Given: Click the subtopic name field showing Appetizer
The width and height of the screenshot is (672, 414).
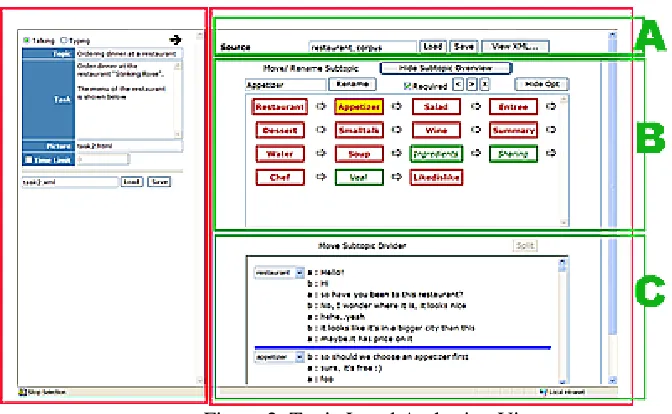Looking at the screenshot, I should pyautogui.click(x=285, y=85).
